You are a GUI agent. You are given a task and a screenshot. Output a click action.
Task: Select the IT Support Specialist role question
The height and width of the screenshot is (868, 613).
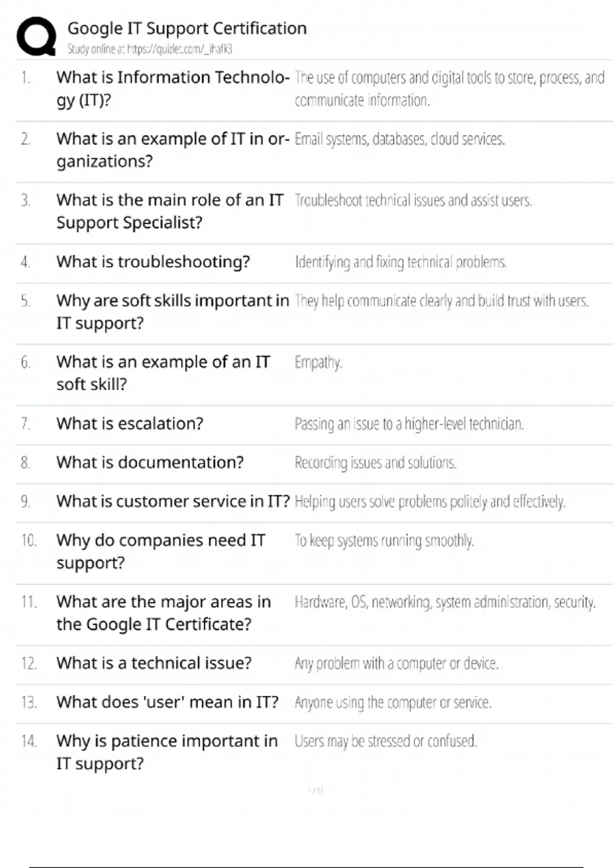(x=170, y=211)
